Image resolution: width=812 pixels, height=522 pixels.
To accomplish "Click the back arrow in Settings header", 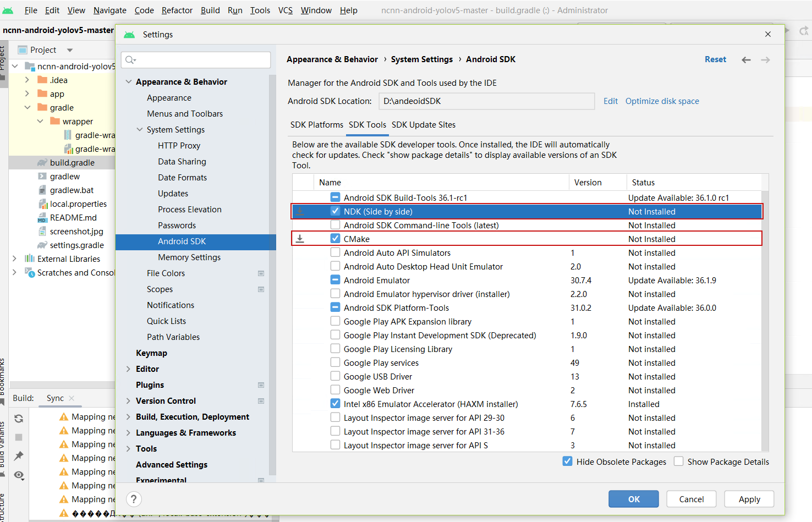I will 746,59.
